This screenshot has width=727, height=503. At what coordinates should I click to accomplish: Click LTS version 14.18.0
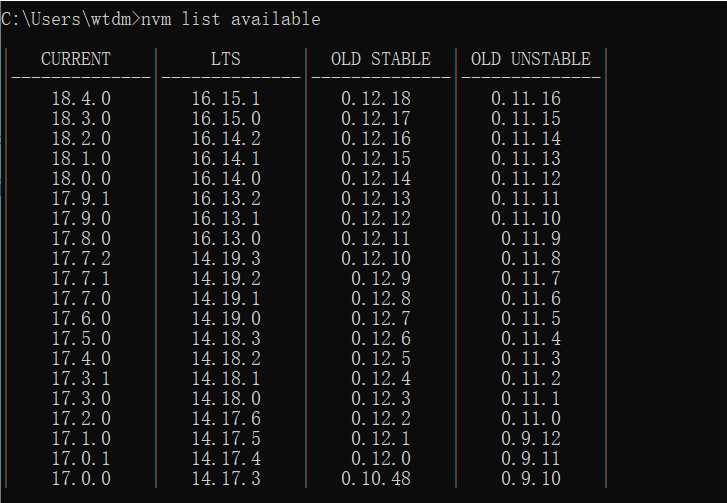click(226, 398)
